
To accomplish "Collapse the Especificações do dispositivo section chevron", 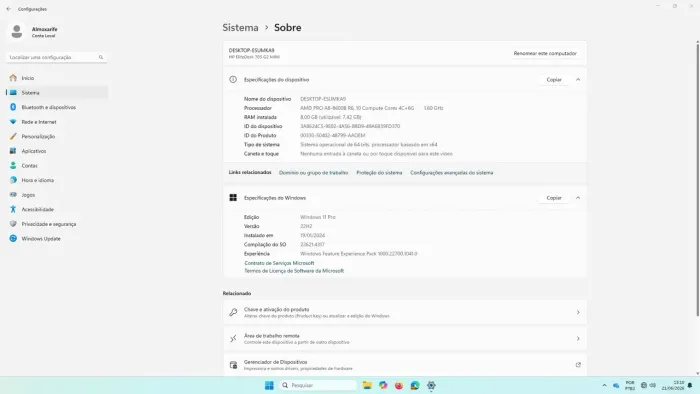I will [578, 80].
